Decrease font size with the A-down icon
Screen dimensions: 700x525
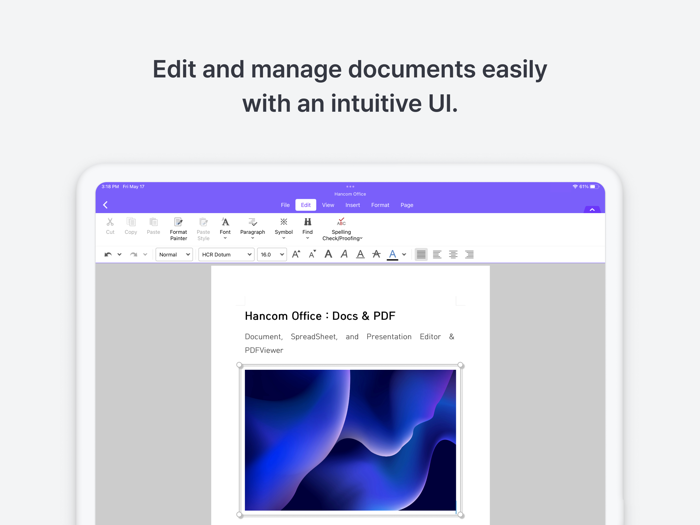(312, 254)
